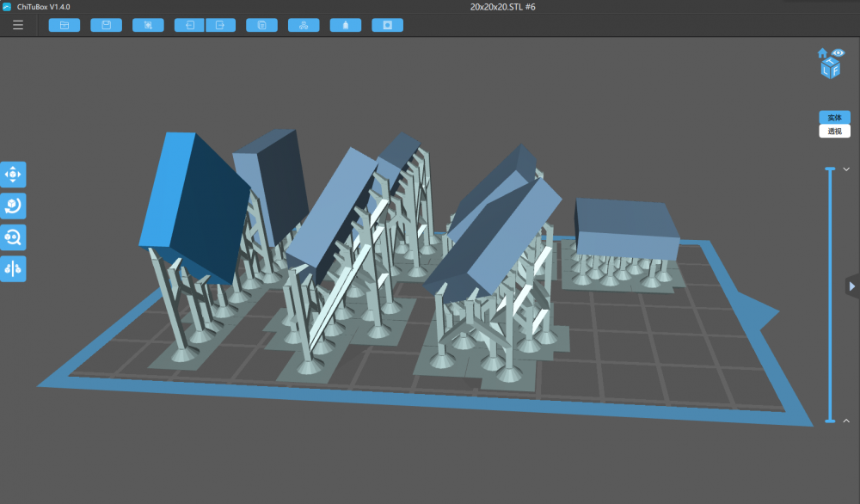Click the top handle of the layer slider

click(x=831, y=169)
